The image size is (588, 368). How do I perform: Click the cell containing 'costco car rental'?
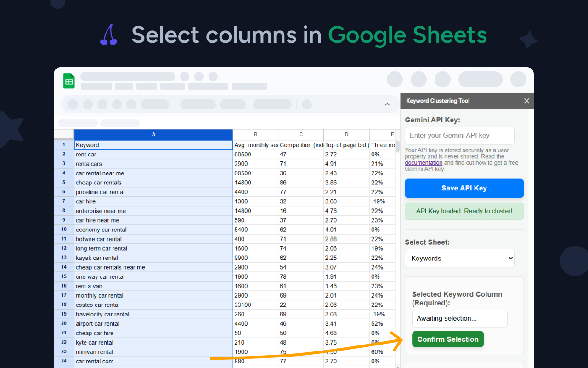(x=153, y=305)
